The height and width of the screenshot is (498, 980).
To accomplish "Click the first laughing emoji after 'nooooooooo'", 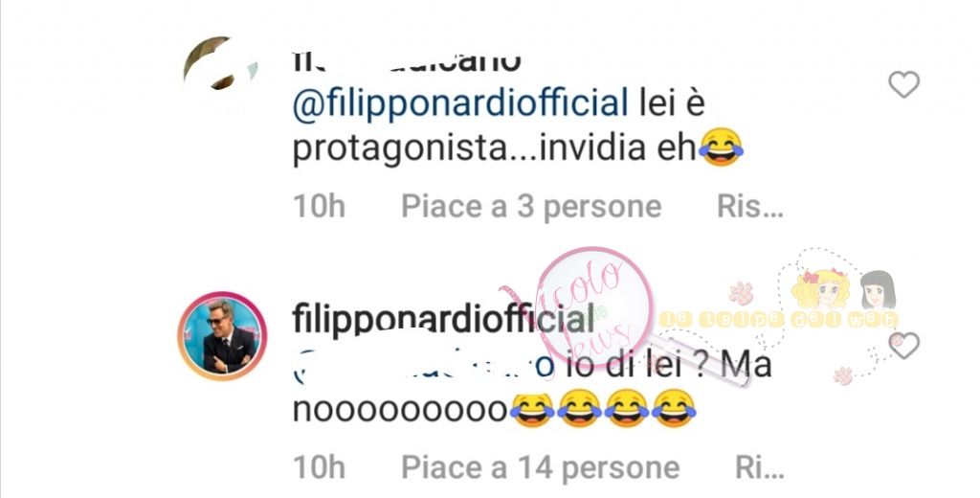I will pos(531,410).
